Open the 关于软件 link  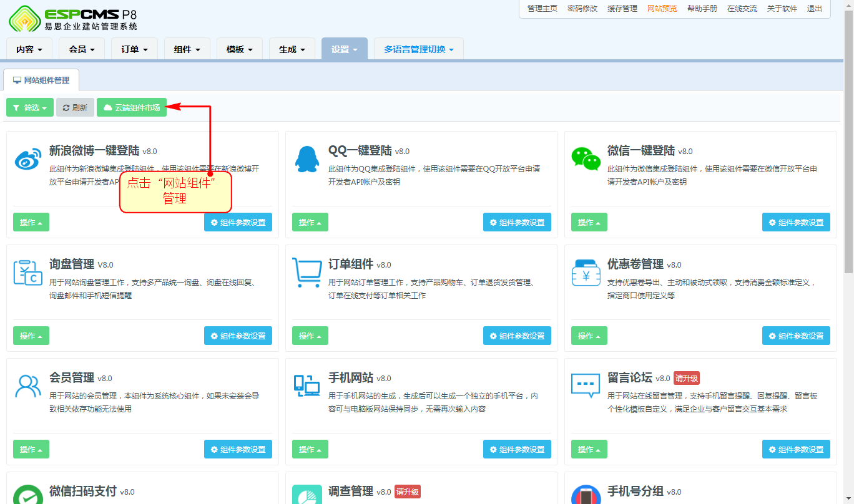(782, 9)
